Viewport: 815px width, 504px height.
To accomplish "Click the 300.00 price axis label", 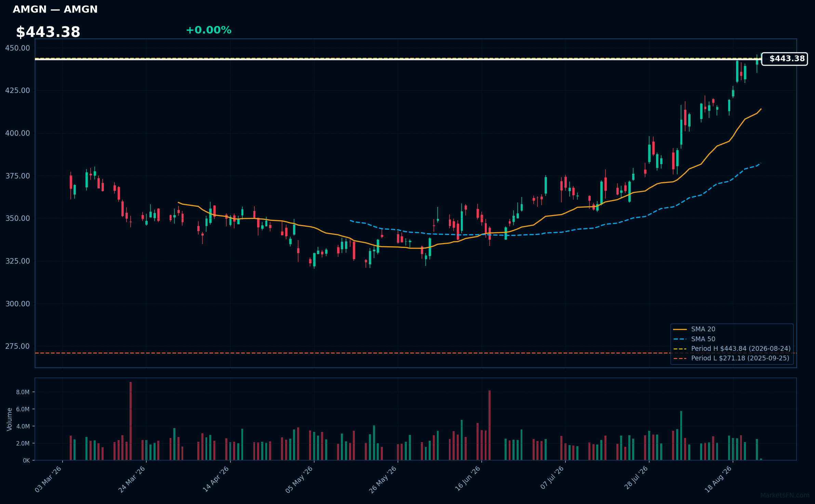I will pyautogui.click(x=17, y=304).
